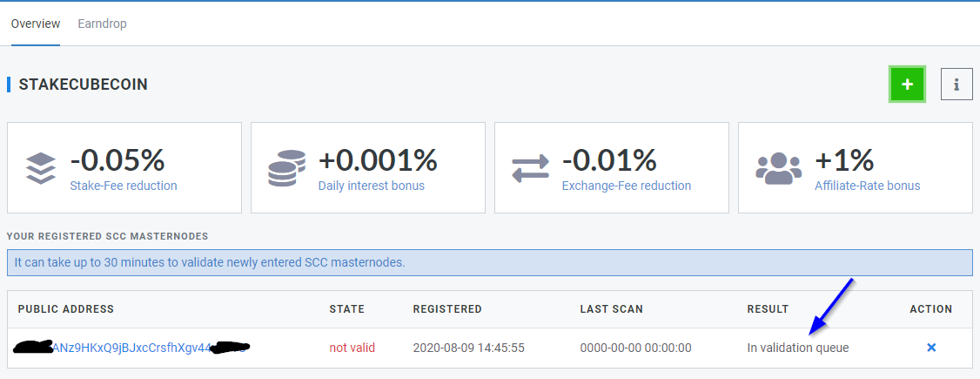The height and width of the screenshot is (379, 980).
Task: Click the Affiliate-Rate bonus people icon
Action: pyautogui.click(x=779, y=168)
